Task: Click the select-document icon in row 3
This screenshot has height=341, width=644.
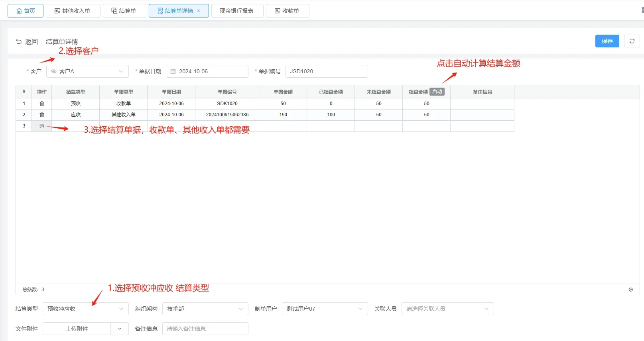Action: (x=42, y=126)
